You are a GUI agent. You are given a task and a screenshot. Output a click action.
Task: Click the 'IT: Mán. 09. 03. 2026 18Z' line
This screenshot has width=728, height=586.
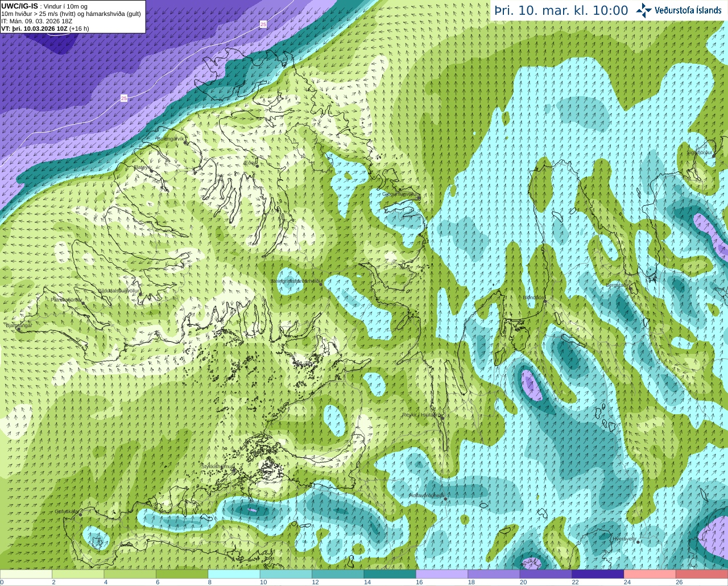click(x=38, y=21)
